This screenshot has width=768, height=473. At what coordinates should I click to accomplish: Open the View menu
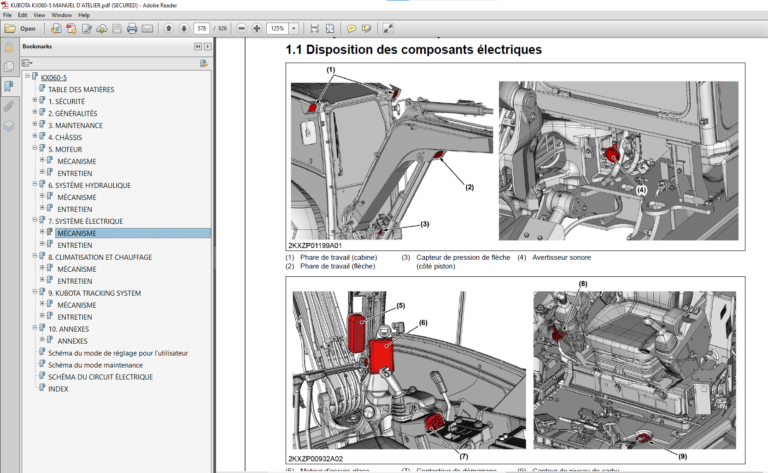click(x=38, y=15)
